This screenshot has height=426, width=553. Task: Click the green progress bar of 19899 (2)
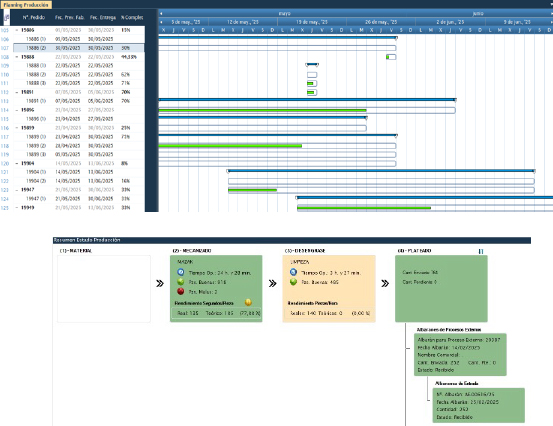coord(230,146)
